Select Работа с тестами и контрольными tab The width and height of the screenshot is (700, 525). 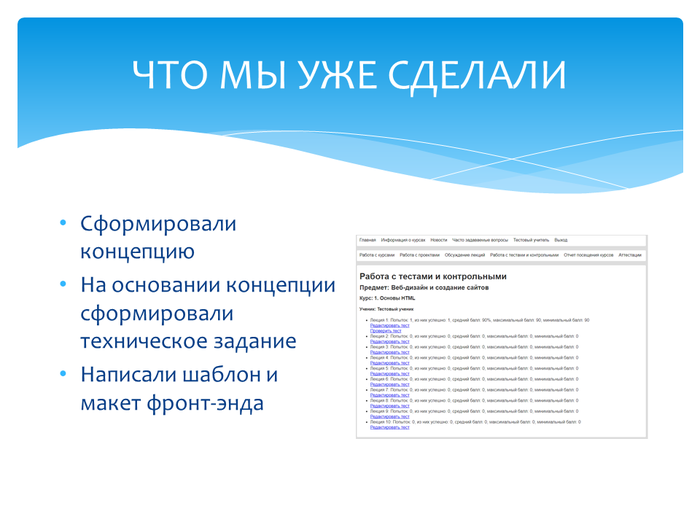pos(524,255)
